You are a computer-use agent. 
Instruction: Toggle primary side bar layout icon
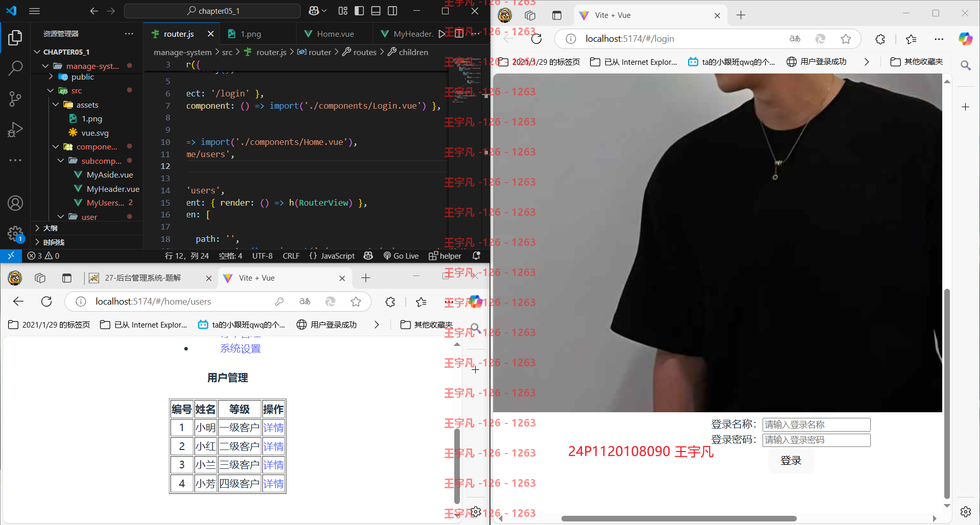[359, 11]
